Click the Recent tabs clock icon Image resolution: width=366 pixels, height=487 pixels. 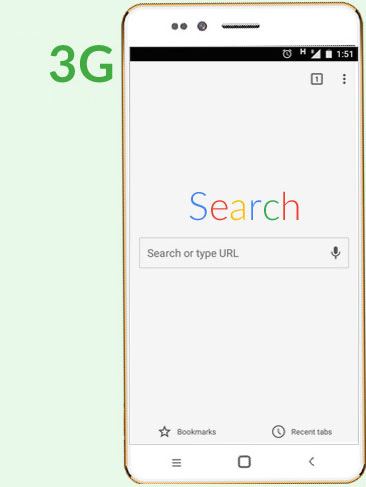[x=278, y=432]
